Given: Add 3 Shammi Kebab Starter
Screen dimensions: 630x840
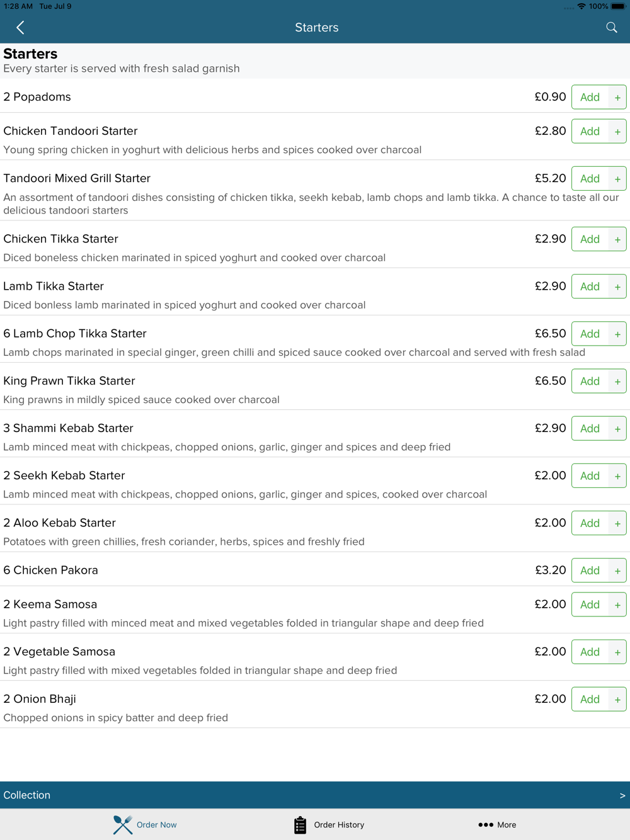Looking at the screenshot, I should coord(590,429).
